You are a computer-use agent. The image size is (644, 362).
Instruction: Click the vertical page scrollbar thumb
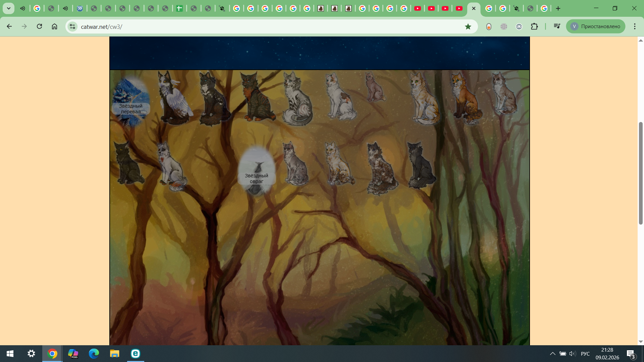click(x=641, y=173)
